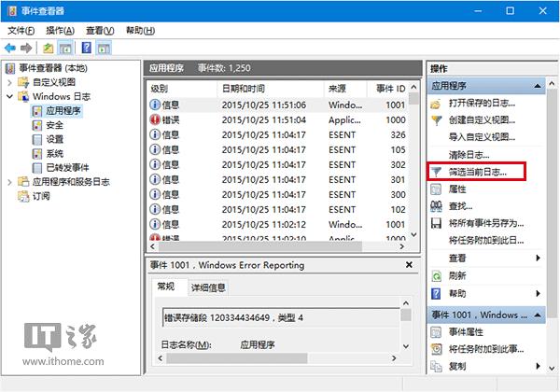
Task: Select the 系统 log in tree
Action: 54,153
